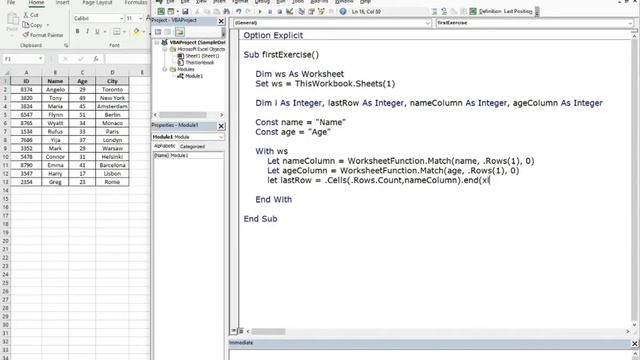This screenshot has height=360, width=640.
Task: Open Properties Window icon in VBA toolbar
Action: (x=311, y=11)
